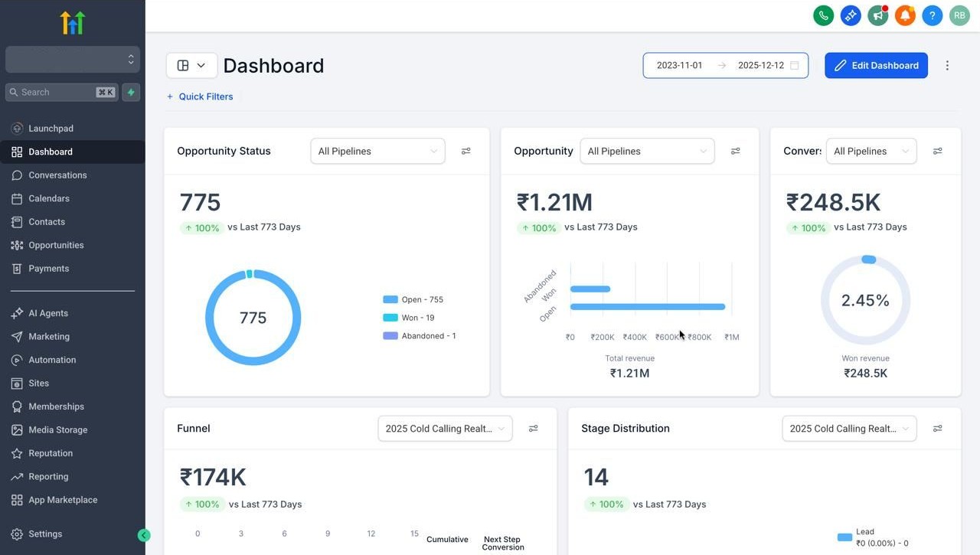Expand All Pipelines dropdown in Opportunity Status
980x555 pixels.
[x=377, y=151]
